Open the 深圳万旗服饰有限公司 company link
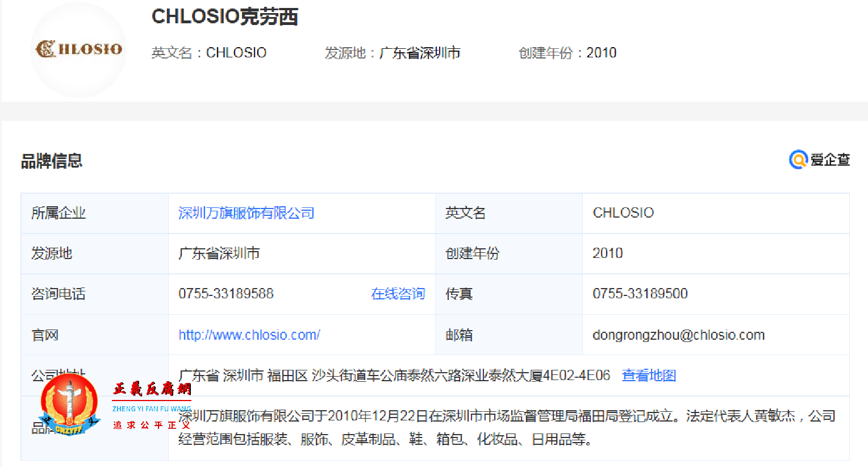 click(247, 213)
